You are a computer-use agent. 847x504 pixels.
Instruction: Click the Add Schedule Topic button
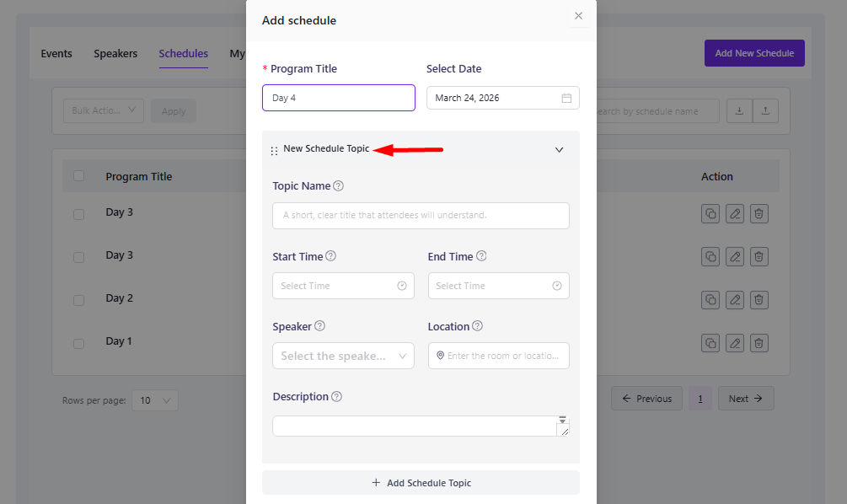(x=421, y=483)
